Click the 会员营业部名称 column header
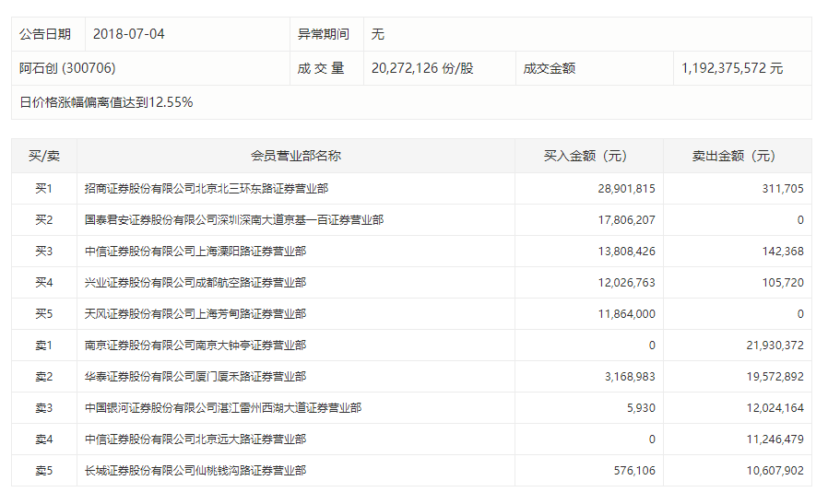This screenshot has width=828, height=504. [x=295, y=156]
